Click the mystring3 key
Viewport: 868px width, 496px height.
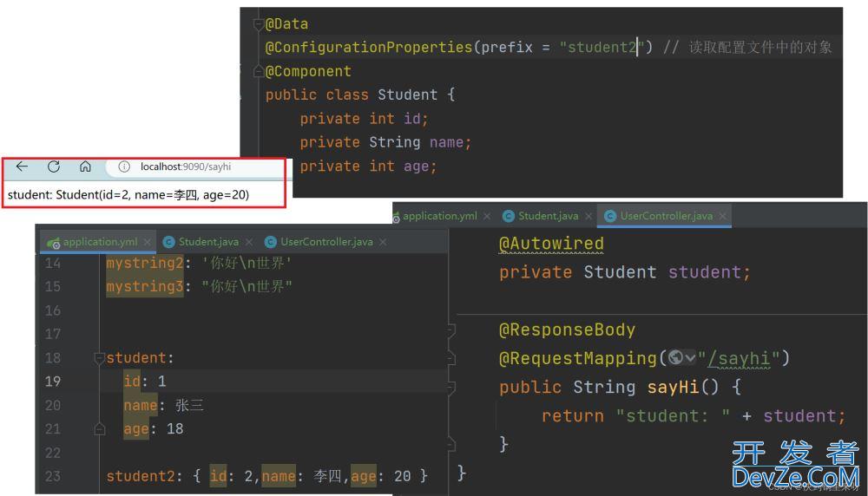click(x=144, y=286)
